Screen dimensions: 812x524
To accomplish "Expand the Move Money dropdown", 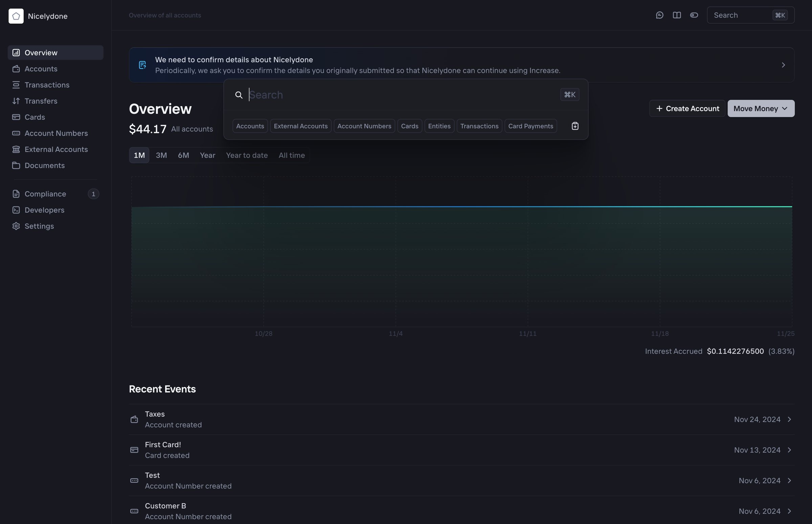I will click(x=761, y=109).
